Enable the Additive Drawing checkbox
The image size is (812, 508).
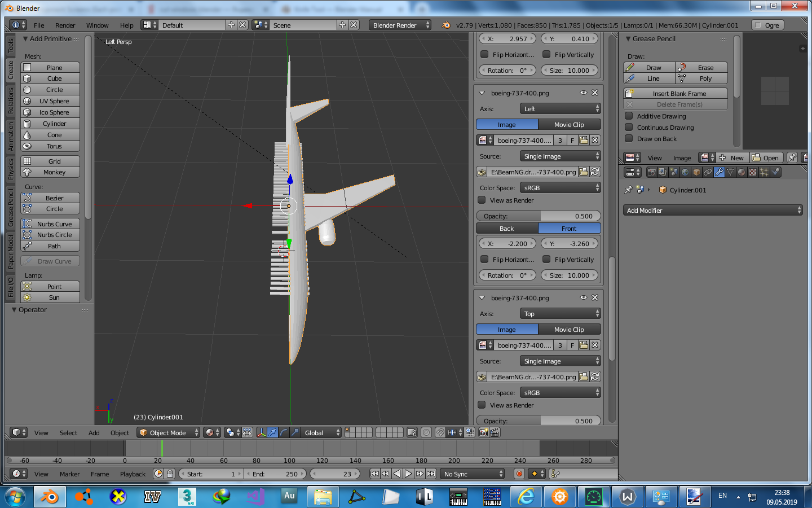tap(629, 116)
